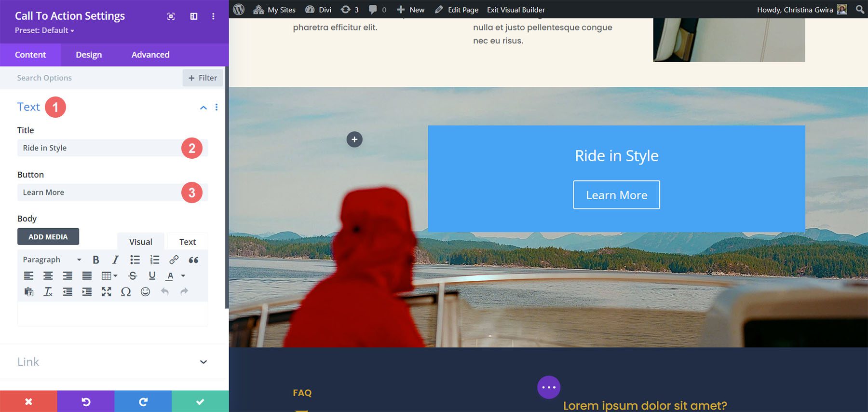Open the Howdy, Christina Gwira account menu
This screenshot has width=868, height=412.
(801, 10)
